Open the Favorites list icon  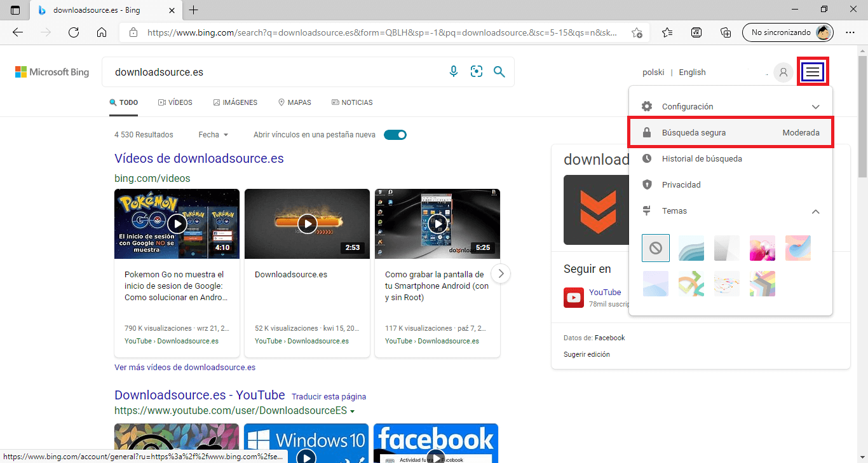pos(667,32)
